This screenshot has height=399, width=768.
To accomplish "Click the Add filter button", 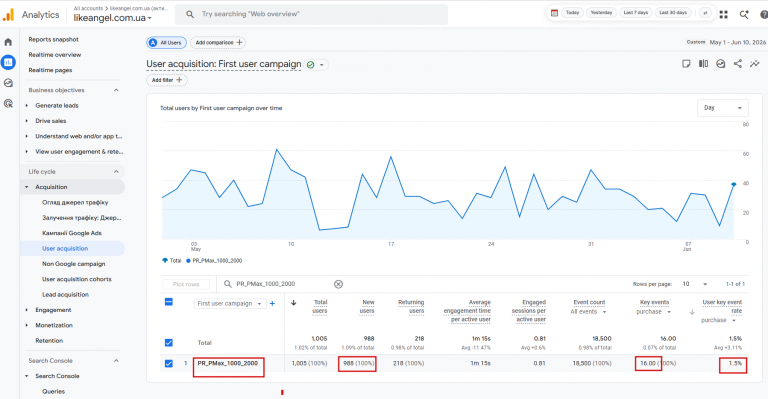I will 167,80.
